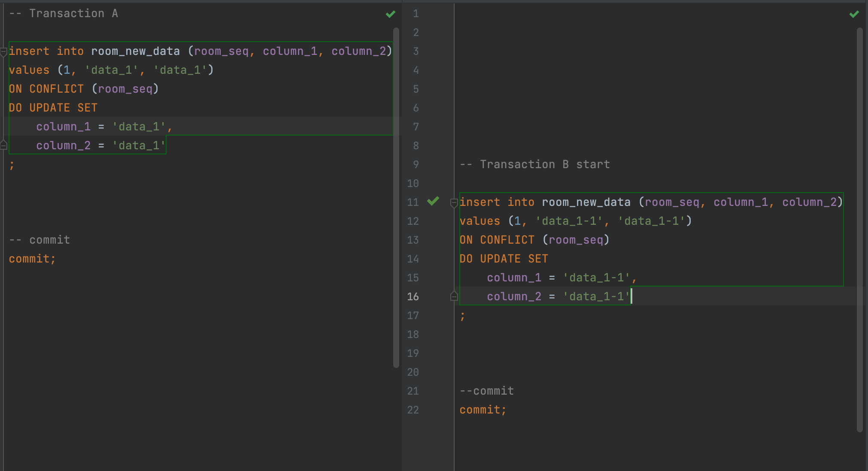Click the '-- Transaction B start' comment
The image size is (868, 471).
click(x=534, y=164)
